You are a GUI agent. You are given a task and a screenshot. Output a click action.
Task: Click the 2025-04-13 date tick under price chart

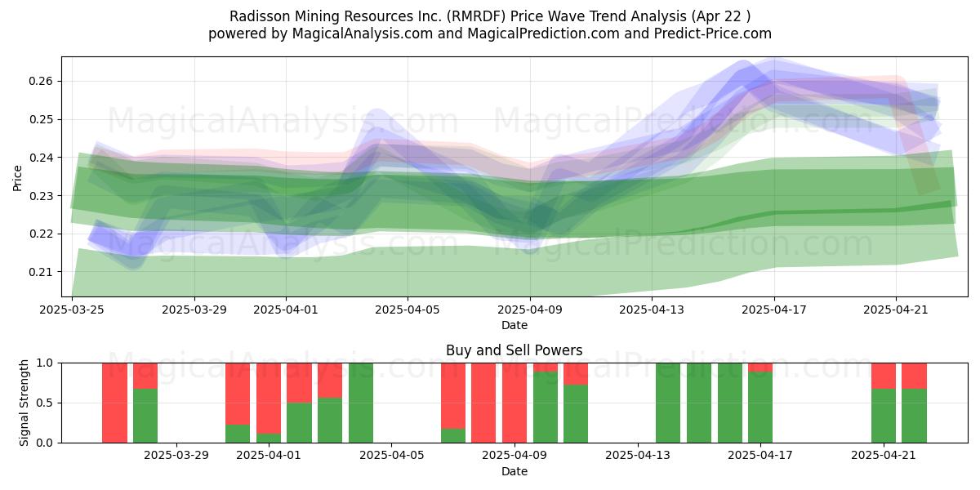[653, 310]
